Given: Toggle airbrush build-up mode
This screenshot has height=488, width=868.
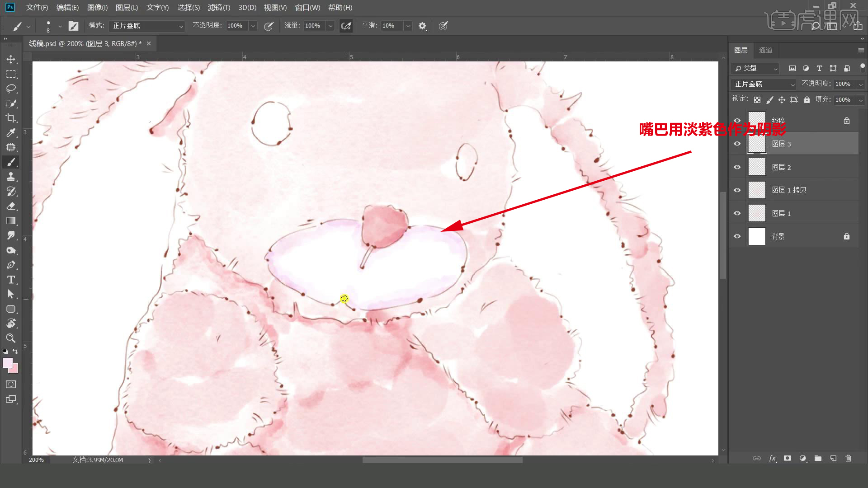Looking at the screenshot, I should [346, 26].
